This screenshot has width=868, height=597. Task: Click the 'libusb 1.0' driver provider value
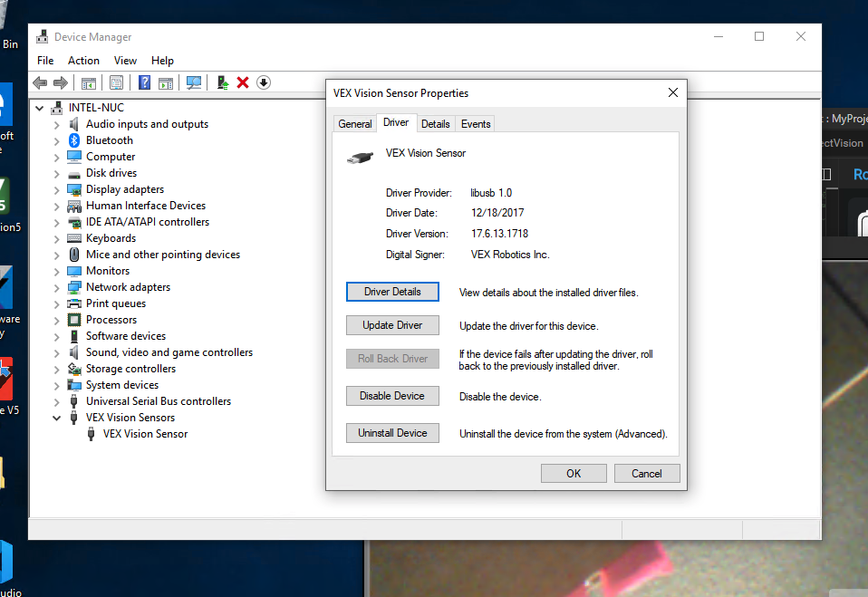(x=491, y=193)
